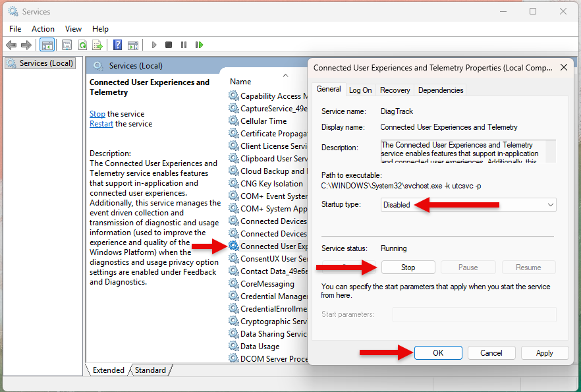The width and height of the screenshot is (581, 392).
Task: Sort list by clicking Name column header
Action: [x=240, y=82]
